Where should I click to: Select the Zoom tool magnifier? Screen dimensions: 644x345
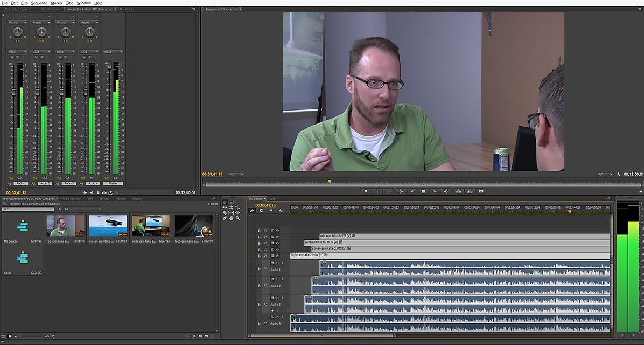click(x=237, y=218)
